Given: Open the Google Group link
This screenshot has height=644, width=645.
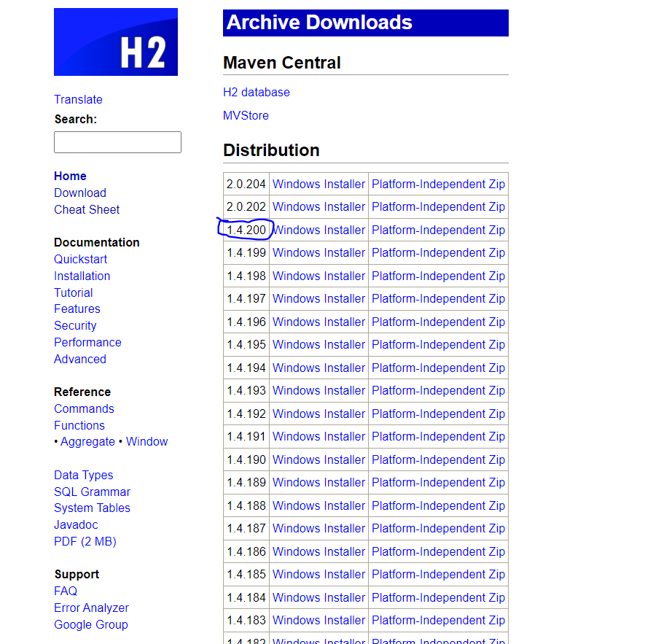Looking at the screenshot, I should coord(91,624).
